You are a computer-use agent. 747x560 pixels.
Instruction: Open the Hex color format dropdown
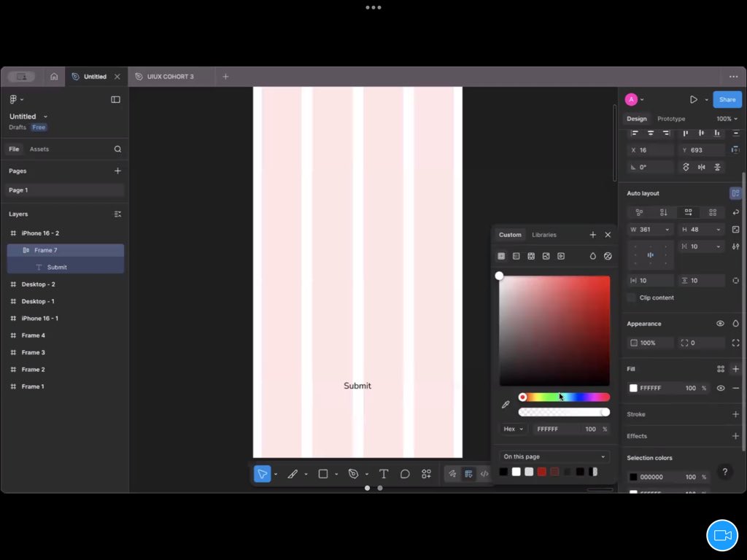click(513, 429)
